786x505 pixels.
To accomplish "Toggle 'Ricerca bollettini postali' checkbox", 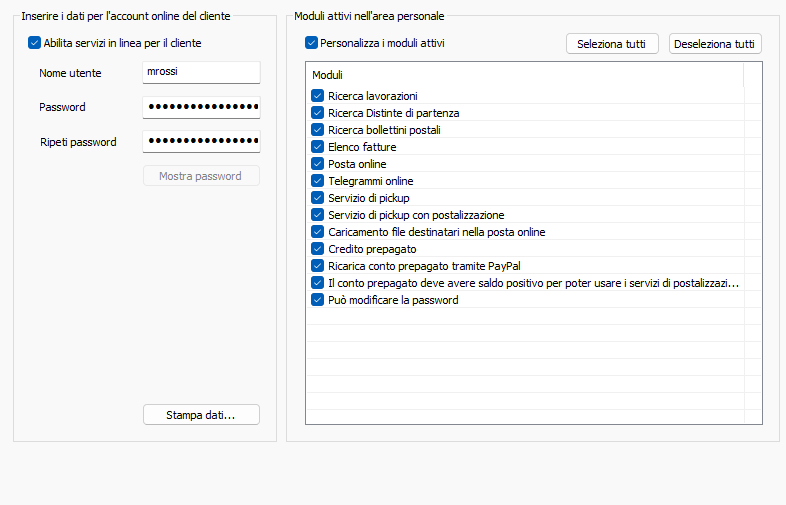I will click(x=318, y=130).
